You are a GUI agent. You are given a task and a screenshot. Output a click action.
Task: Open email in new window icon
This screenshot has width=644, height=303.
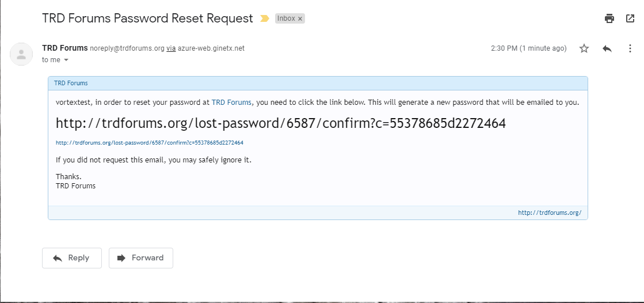630,18
